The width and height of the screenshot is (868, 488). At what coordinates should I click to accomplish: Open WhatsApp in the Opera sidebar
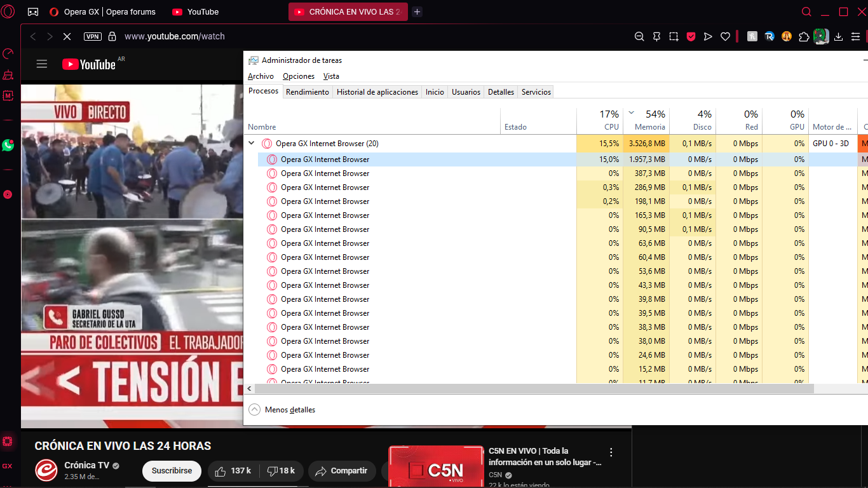8,145
